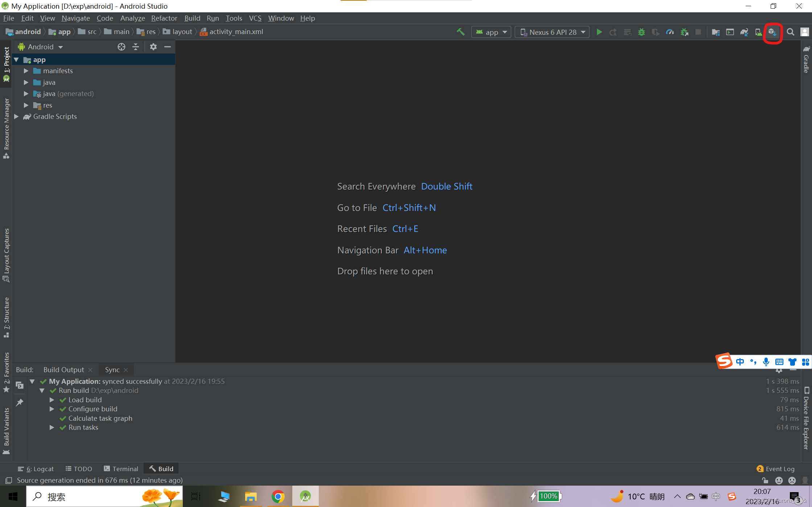Click the Debug app bug icon
812x507 pixels.
(x=641, y=32)
